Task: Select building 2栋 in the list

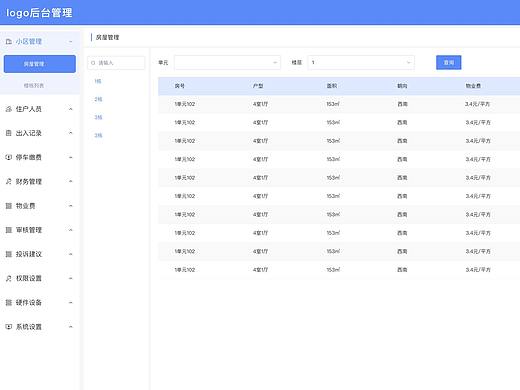Action: pyautogui.click(x=98, y=99)
